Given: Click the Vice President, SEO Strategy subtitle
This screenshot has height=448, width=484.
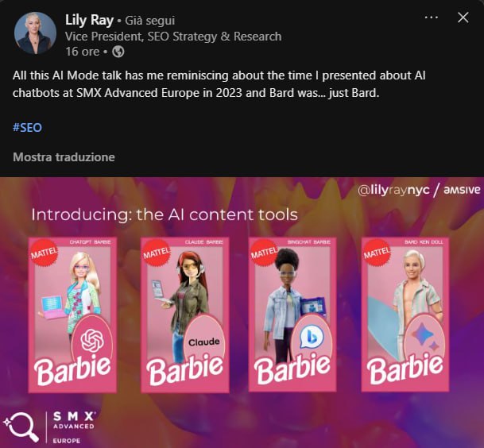Looking at the screenshot, I should coord(173,37).
